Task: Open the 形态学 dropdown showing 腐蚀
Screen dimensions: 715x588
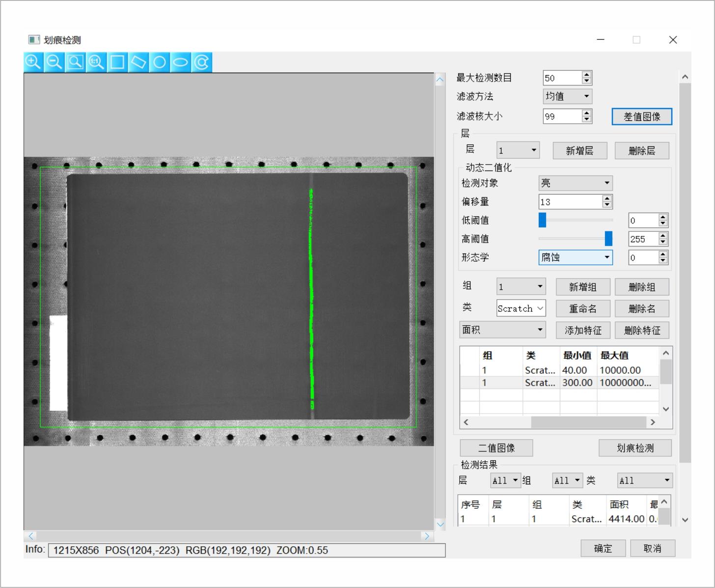Action: [575, 257]
